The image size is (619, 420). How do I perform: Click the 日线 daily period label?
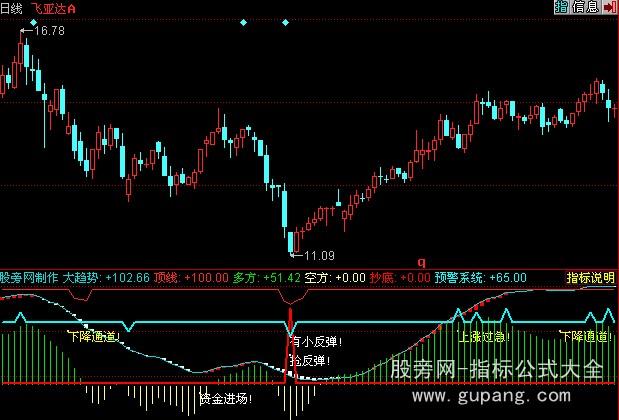pos(11,8)
